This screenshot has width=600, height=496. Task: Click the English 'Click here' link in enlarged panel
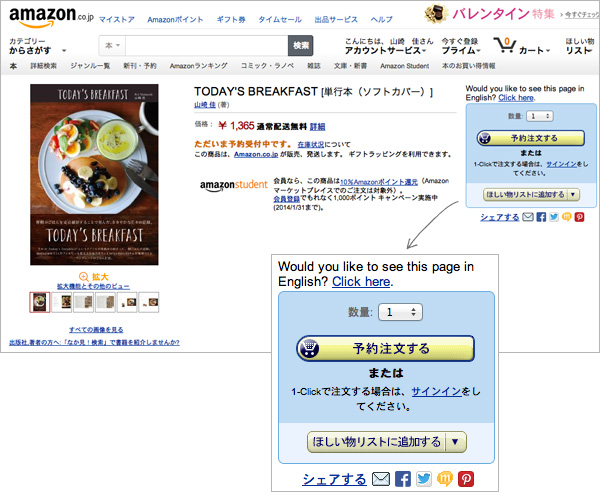[361, 282]
